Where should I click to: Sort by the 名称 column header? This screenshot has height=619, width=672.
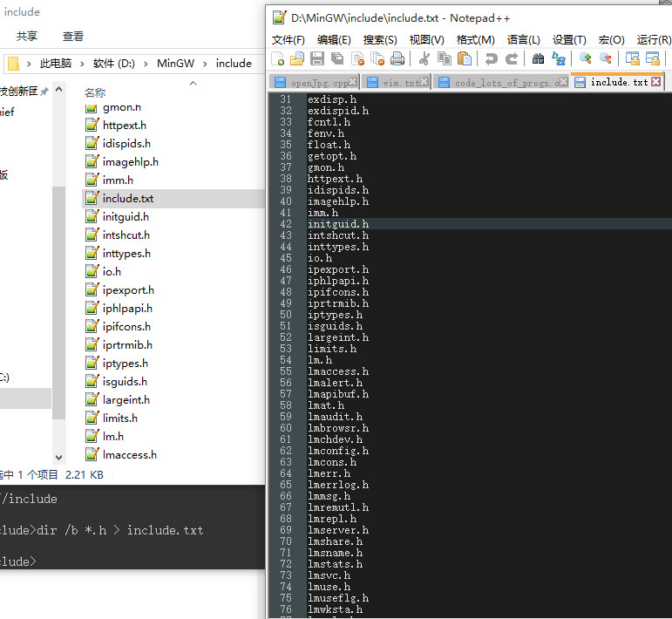pos(95,92)
